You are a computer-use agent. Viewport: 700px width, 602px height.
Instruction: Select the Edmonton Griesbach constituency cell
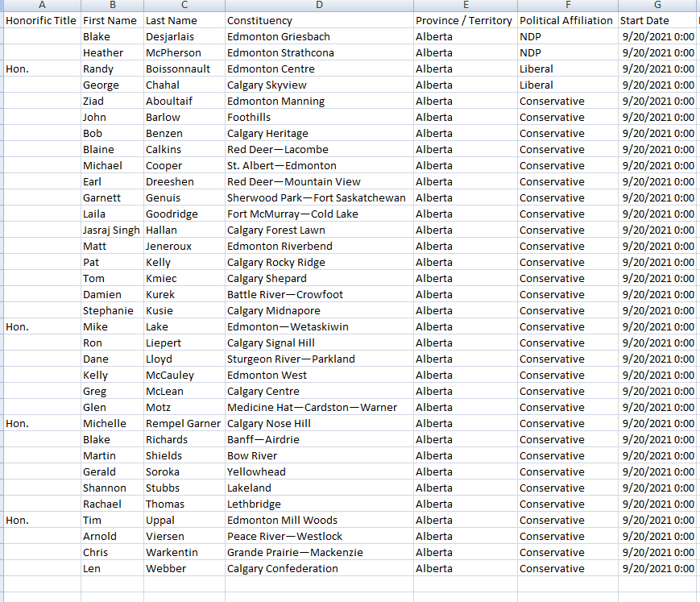coord(319,36)
